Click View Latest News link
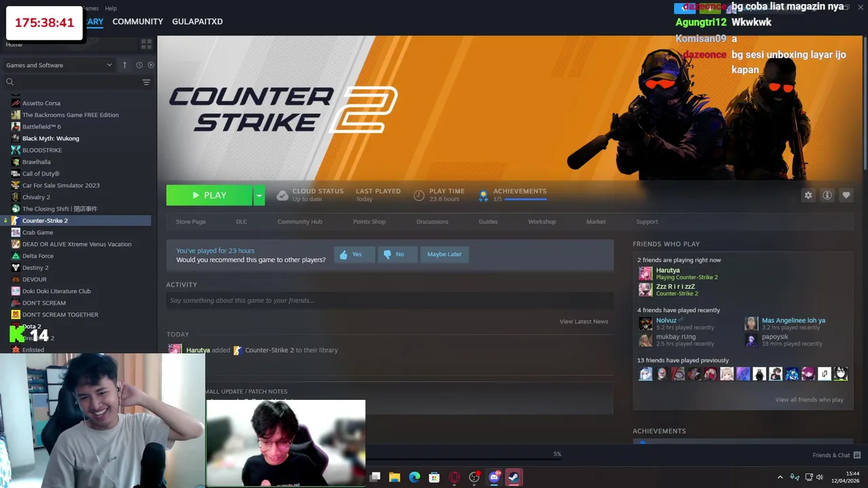Screen dimensions: 868x488 click(x=584, y=321)
